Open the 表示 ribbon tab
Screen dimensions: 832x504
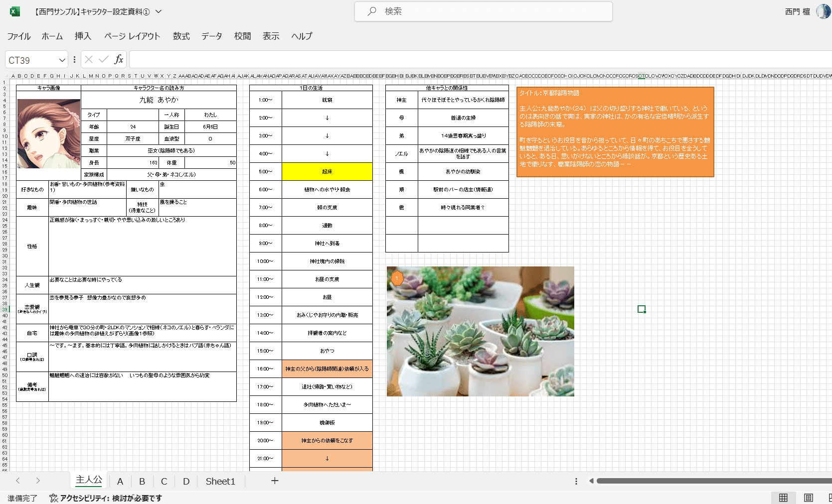pos(271,36)
